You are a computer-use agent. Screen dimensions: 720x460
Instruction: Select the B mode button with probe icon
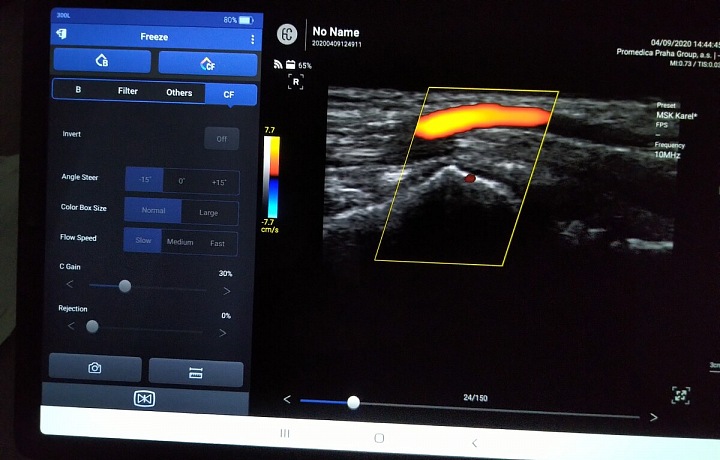coord(101,62)
